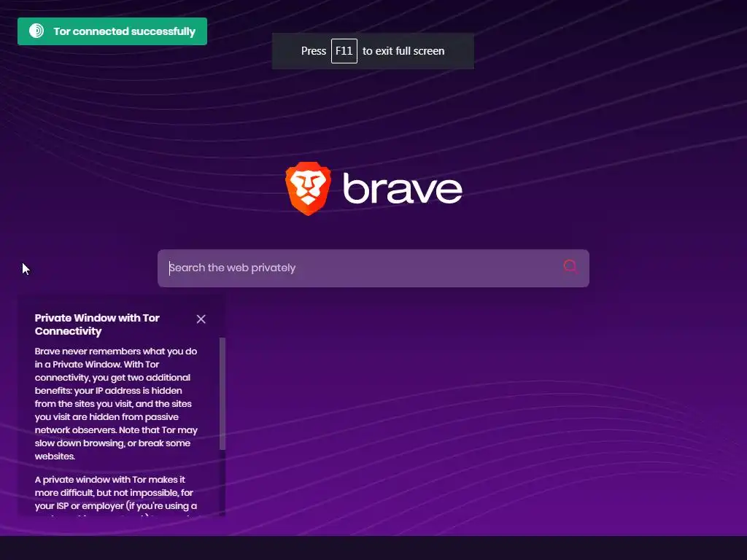The height and width of the screenshot is (560, 747).
Task: Click the 'to exit full screen' text
Action: click(403, 51)
